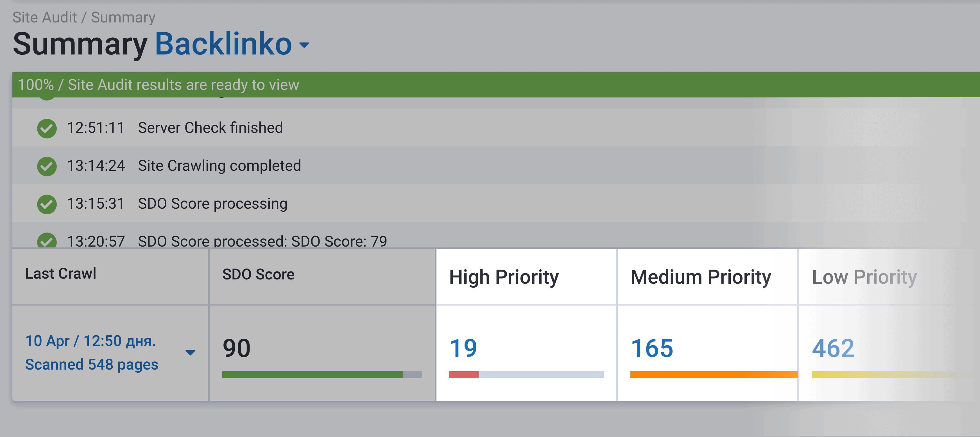Select the 12:51:11 Server Check finished row
Viewport: 980px width, 437px height.
click(496, 128)
